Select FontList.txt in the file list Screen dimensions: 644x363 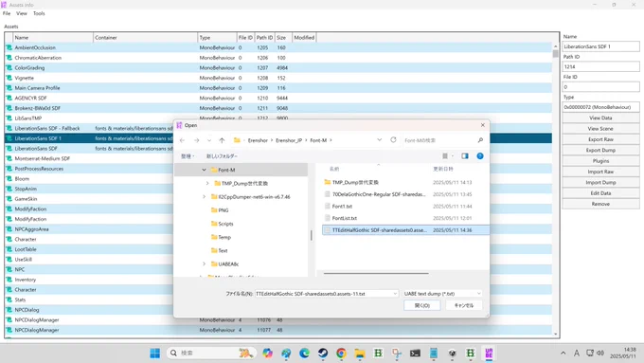pos(344,218)
